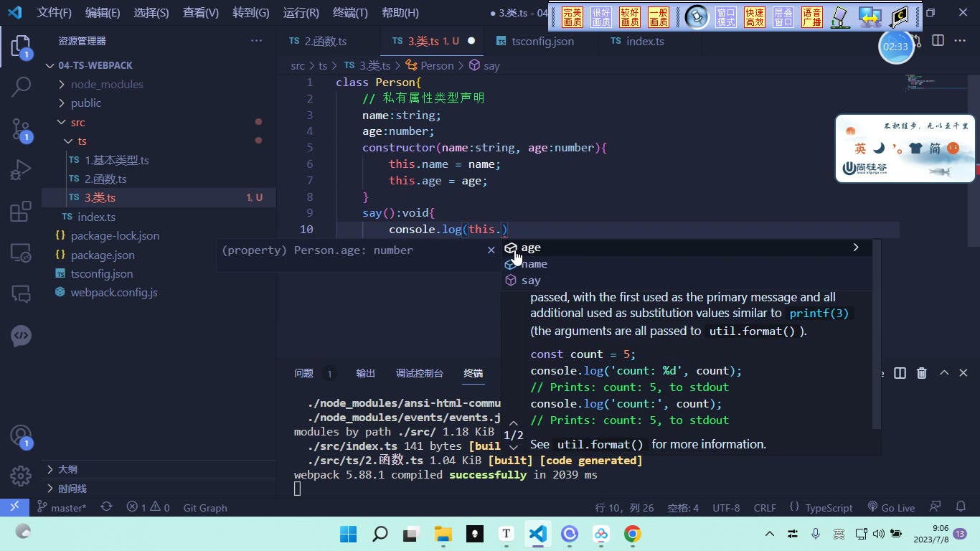Open webpack.config.js in the explorer
Image resolution: width=980 pixels, height=551 pixels.
[114, 292]
